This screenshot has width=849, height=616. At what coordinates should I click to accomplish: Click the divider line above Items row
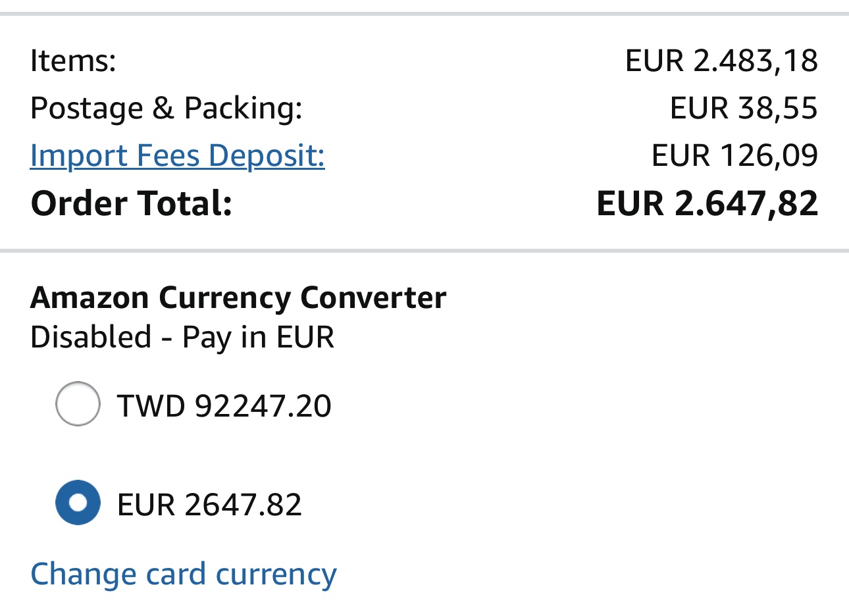pyautogui.click(x=424, y=13)
